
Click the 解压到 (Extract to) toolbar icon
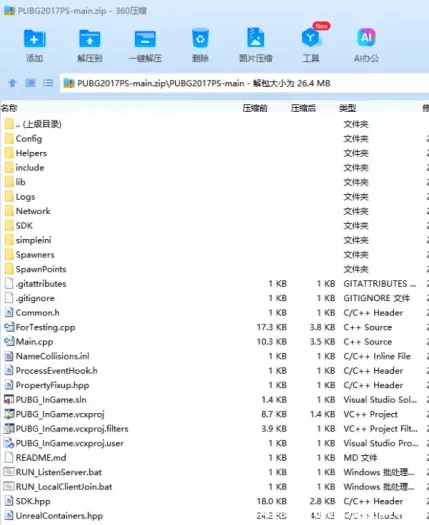click(x=89, y=39)
